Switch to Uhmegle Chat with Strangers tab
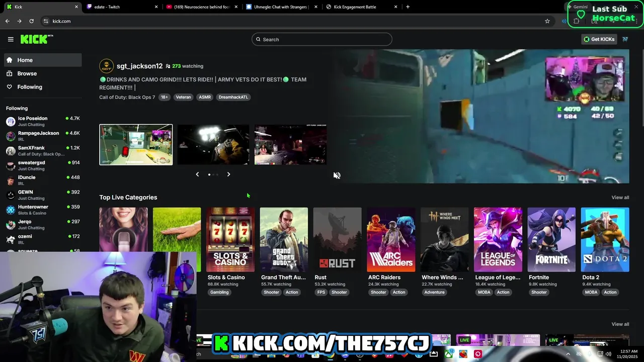 [281, 7]
